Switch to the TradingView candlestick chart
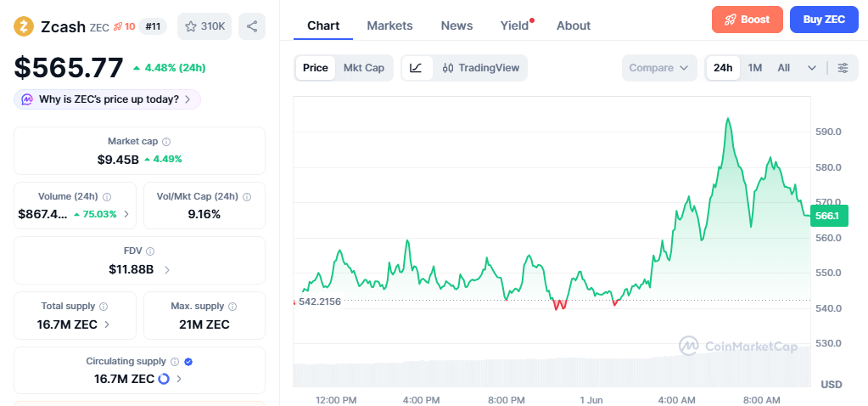Image resolution: width=868 pixels, height=406 pixels. [481, 68]
